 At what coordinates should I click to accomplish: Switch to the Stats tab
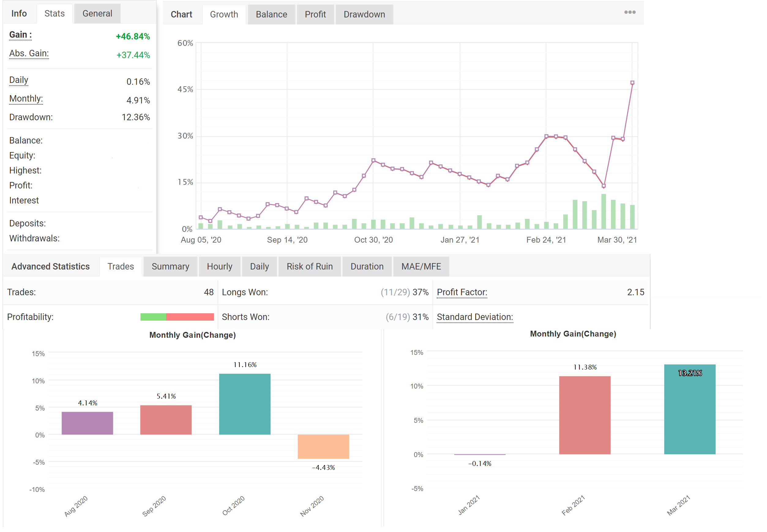point(54,14)
